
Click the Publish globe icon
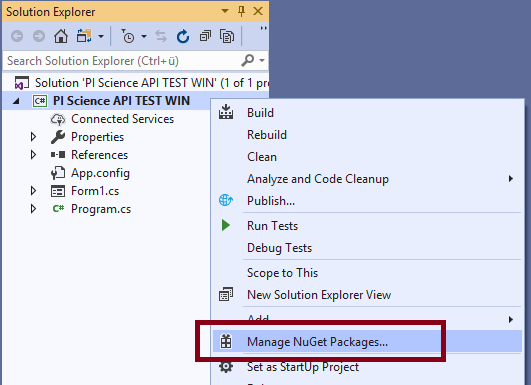coord(226,200)
